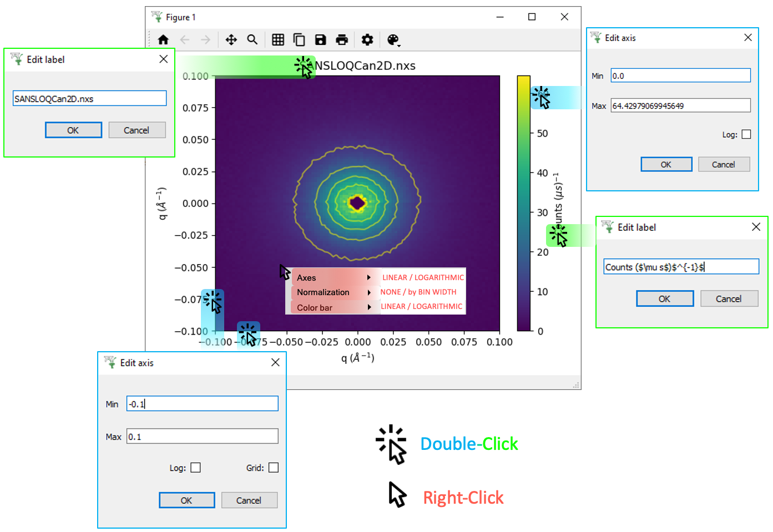Copy figure to clipboard icon
This screenshot has height=532, width=773.
tap(299, 39)
